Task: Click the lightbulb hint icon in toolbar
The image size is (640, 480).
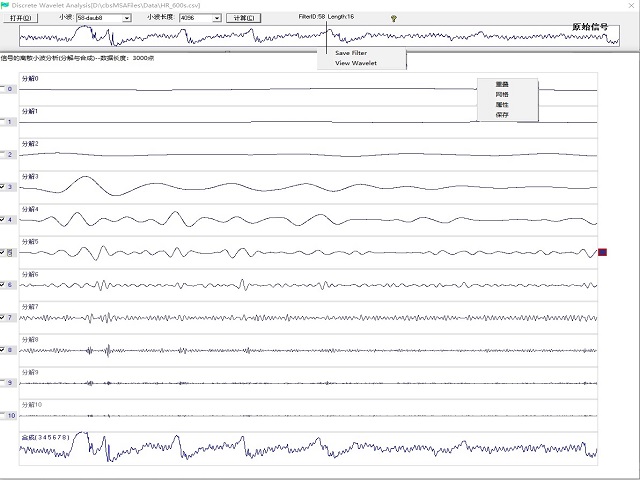Action: click(393, 18)
